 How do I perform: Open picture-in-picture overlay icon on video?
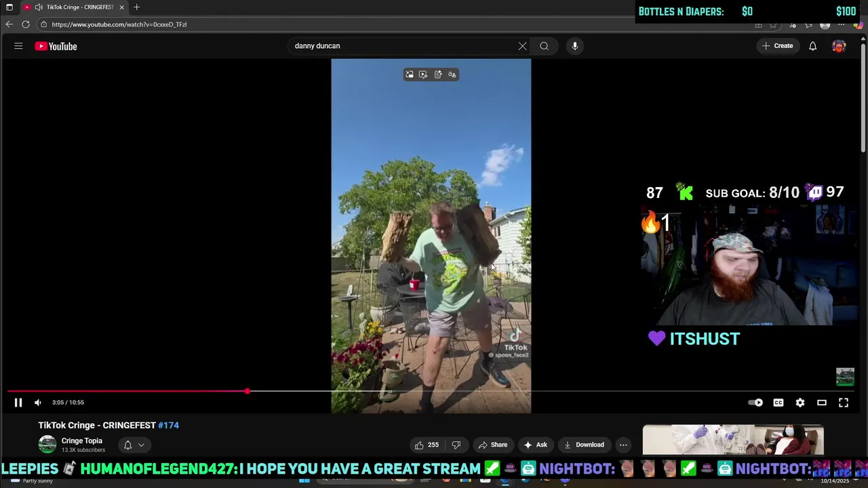(409, 75)
